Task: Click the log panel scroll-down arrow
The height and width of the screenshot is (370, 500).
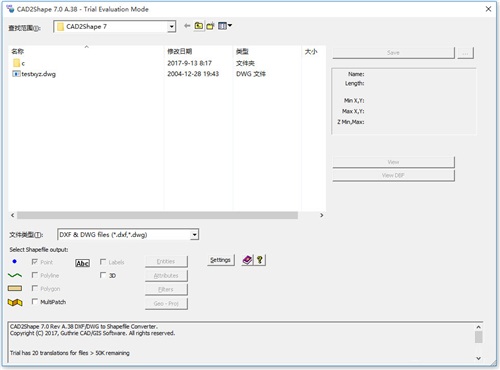Action: pyautogui.click(x=478, y=358)
